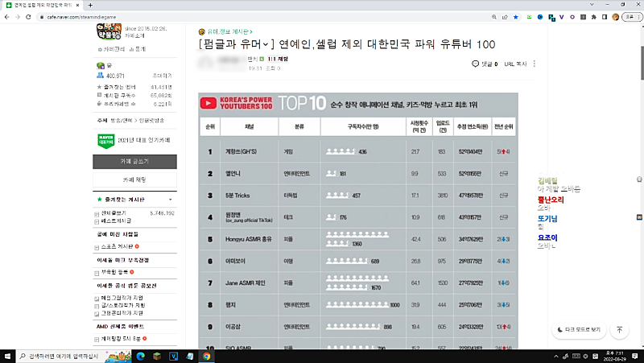Viewport: 644px width, 363px height.
Task: Open the purple ring extension icon
Action: coord(572,17)
